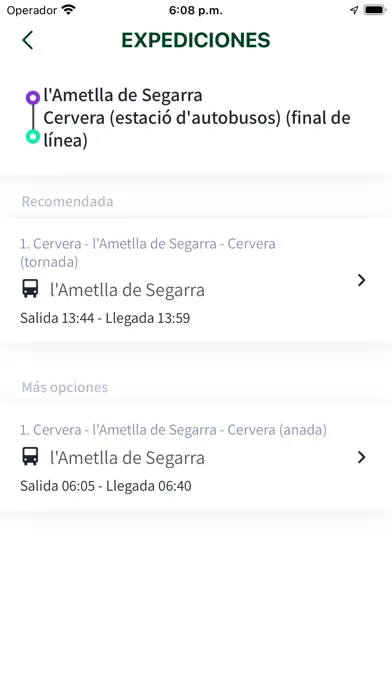Click the green destination stop marker
This screenshot has height=696, width=392.
tap(32, 136)
